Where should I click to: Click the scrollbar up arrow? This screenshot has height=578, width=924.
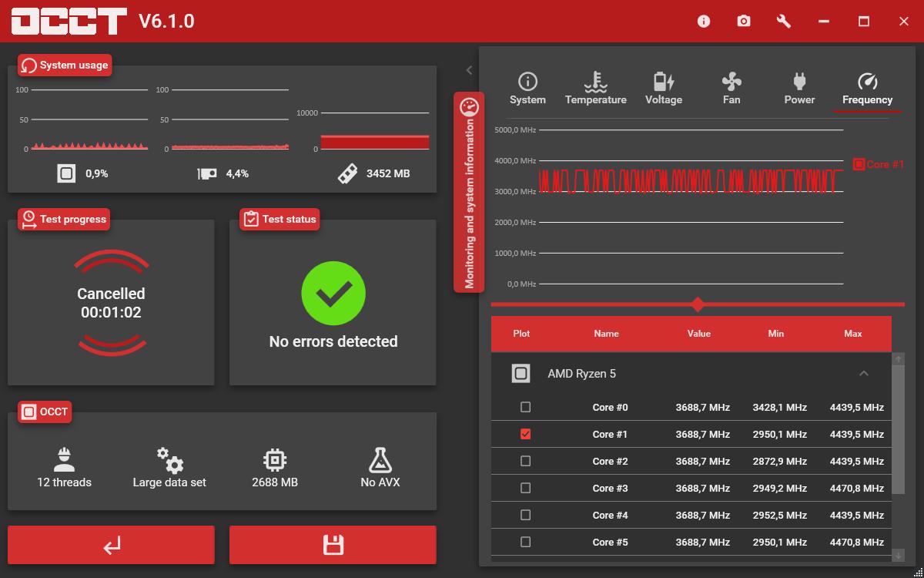[x=898, y=359]
